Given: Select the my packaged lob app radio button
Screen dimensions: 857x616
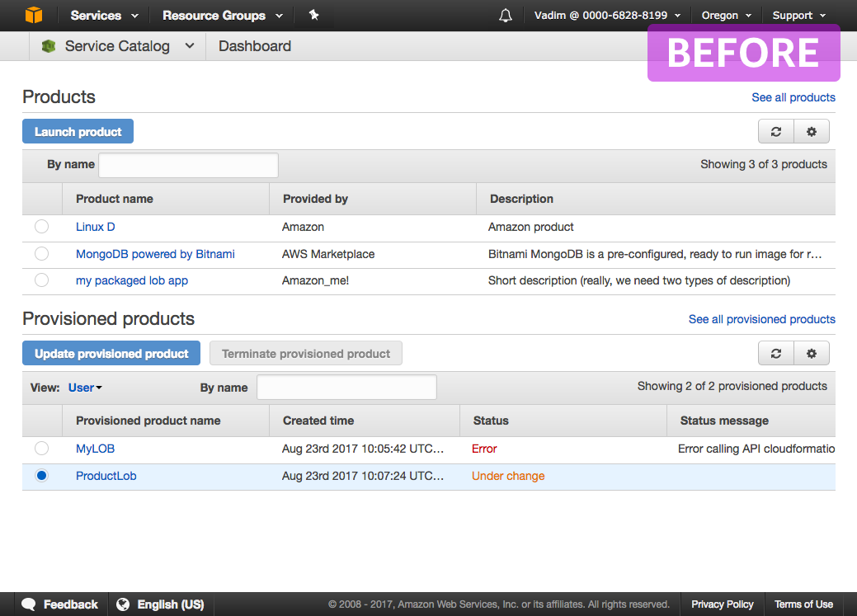Looking at the screenshot, I should (x=41, y=280).
